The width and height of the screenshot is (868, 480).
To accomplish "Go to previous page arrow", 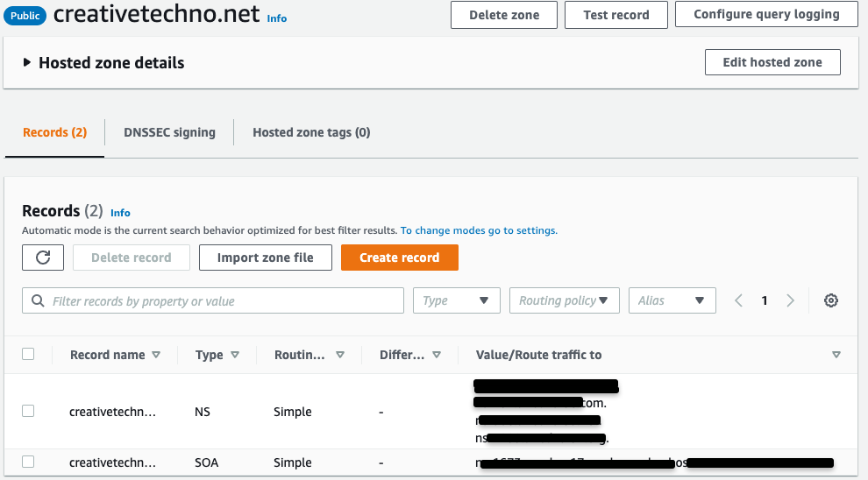I will click(738, 300).
